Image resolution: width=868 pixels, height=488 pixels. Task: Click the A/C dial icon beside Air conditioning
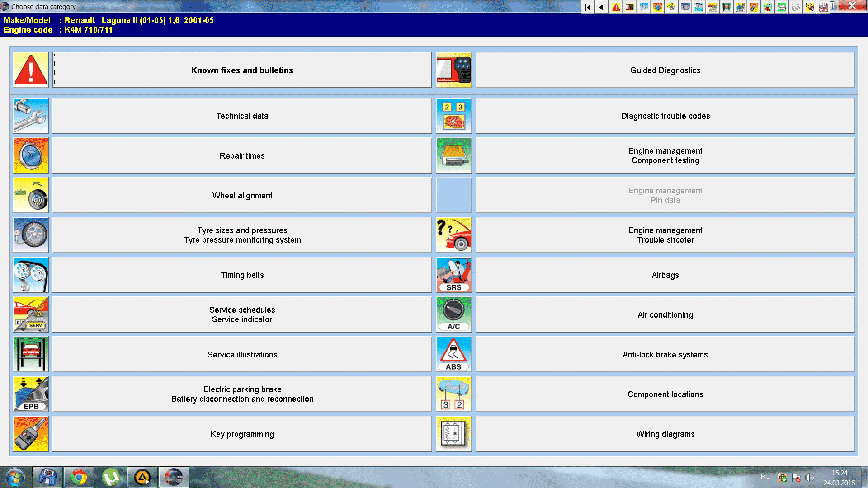point(454,314)
